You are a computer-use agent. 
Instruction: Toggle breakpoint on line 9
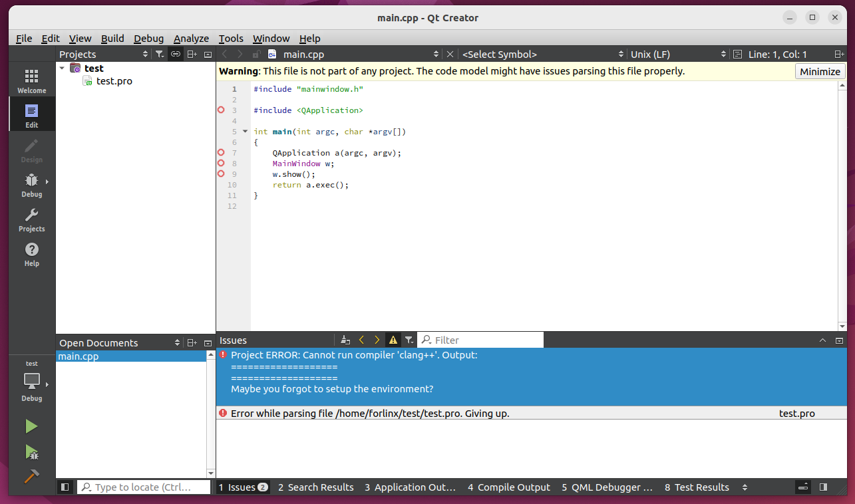pos(222,174)
